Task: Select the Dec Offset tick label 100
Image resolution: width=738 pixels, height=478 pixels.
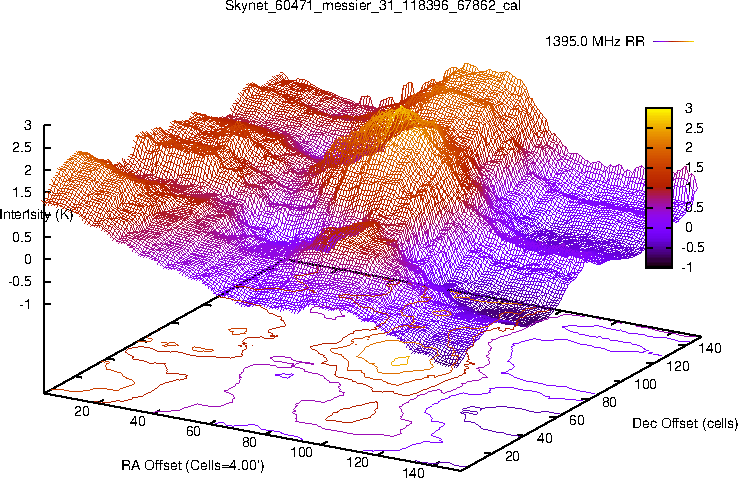Action: (x=645, y=384)
